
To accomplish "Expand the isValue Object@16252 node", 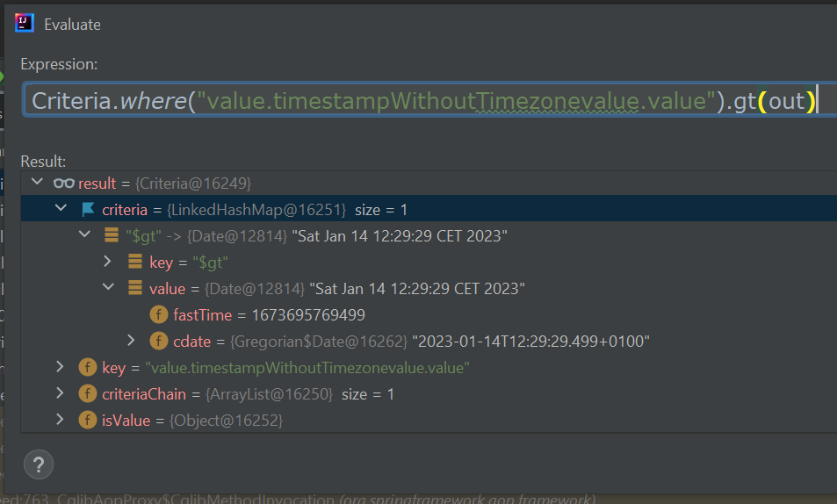I will click(60, 419).
